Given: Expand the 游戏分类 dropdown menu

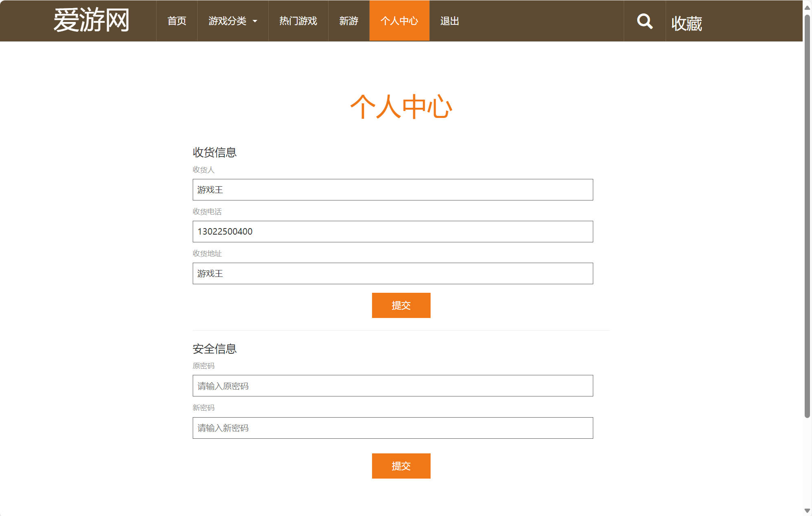Looking at the screenshot, I should 228,21.
